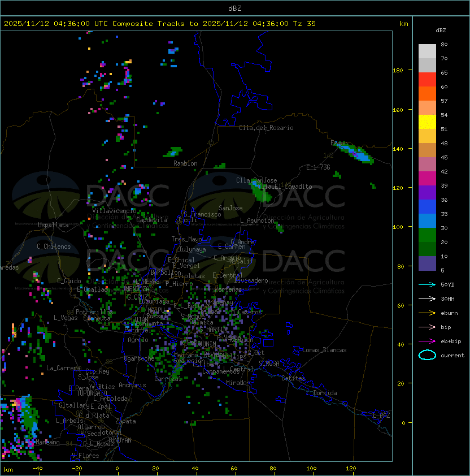Image resolution: width=470 pixels, height=476 pixels.
Task: Choose the gold 48–51 dBZ swatch
Action: [x=427, y=136]
